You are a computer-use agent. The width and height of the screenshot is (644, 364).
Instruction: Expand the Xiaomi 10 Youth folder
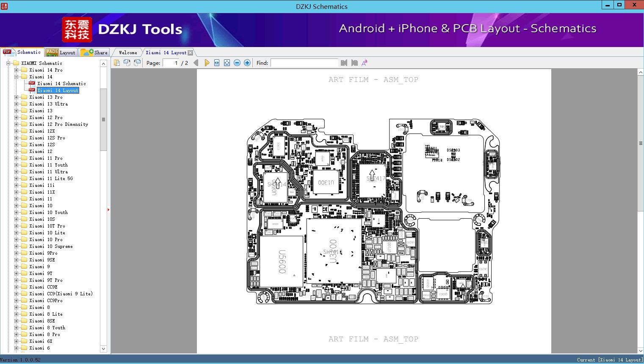(x=16, y=212)
